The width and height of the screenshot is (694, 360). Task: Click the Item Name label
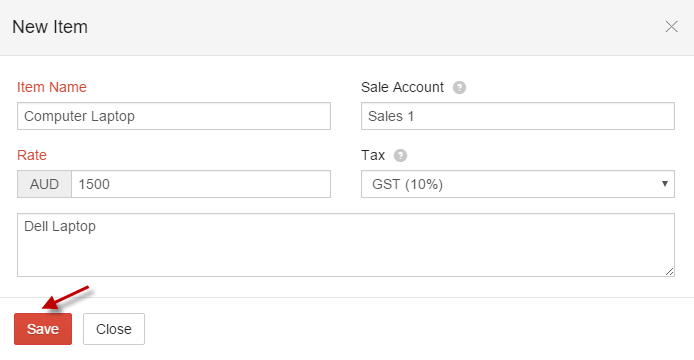[52, 87]
